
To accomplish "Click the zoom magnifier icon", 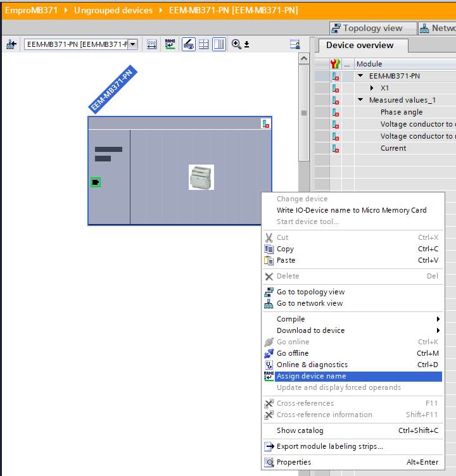I will pos(236,44).
